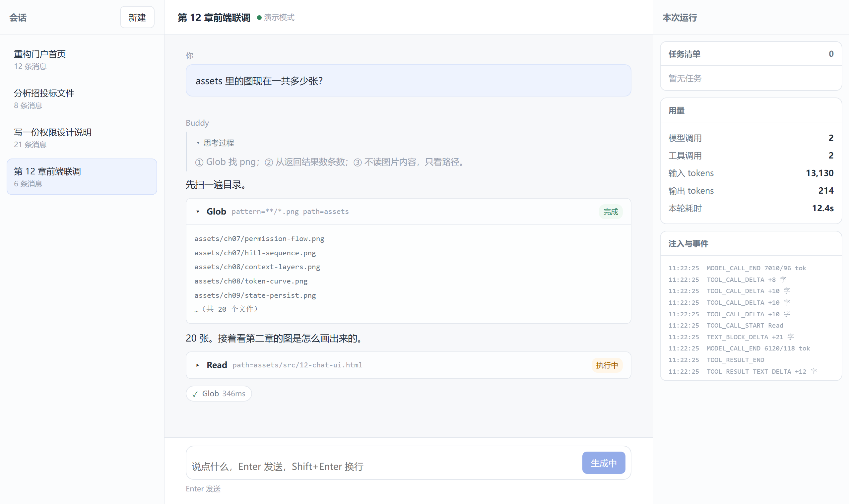Image resolution: width=849 pixels, height=504 pixels.
Task: Collapse the 思考过程 disclosure triangle
Action: click(198, 143)
